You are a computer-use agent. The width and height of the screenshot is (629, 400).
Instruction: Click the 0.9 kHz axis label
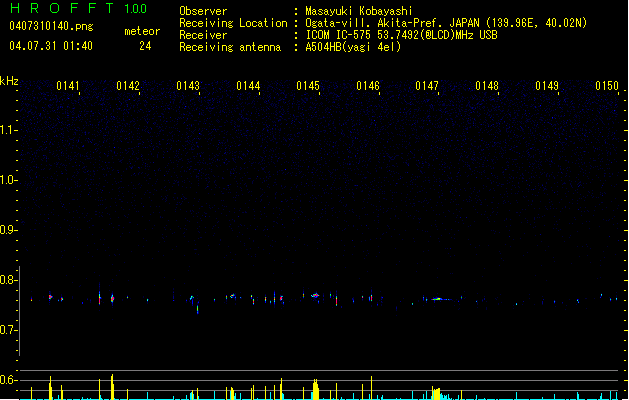[8, 230]
